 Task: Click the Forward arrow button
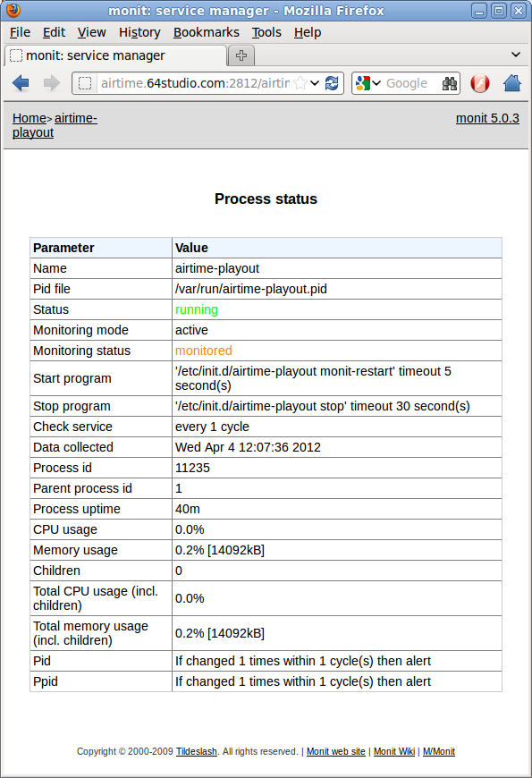tap(52, 83)
